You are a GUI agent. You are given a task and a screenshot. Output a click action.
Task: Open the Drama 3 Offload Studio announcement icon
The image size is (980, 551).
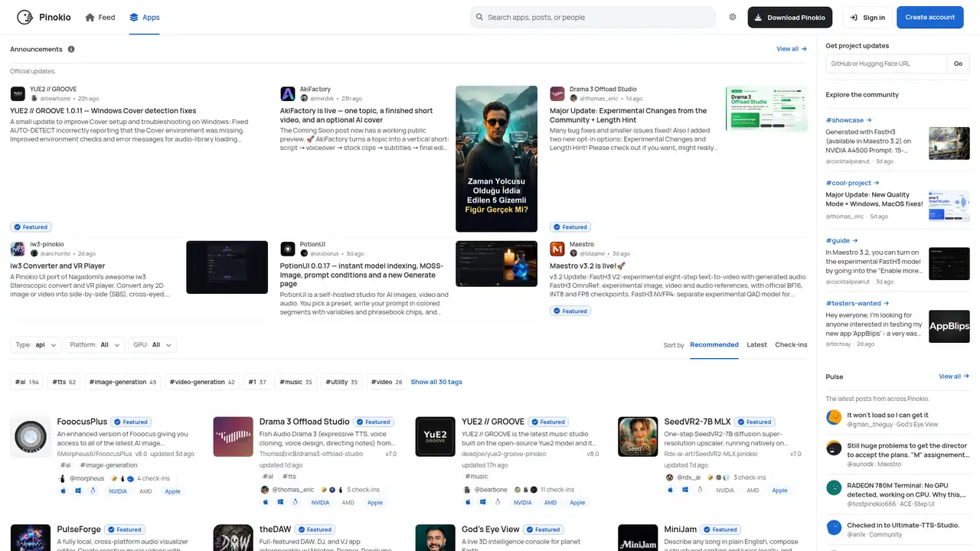click(x=557, y=93)
